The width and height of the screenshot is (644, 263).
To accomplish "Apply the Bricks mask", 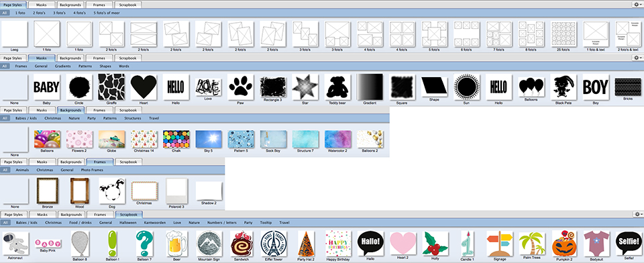I will (628, 87).
